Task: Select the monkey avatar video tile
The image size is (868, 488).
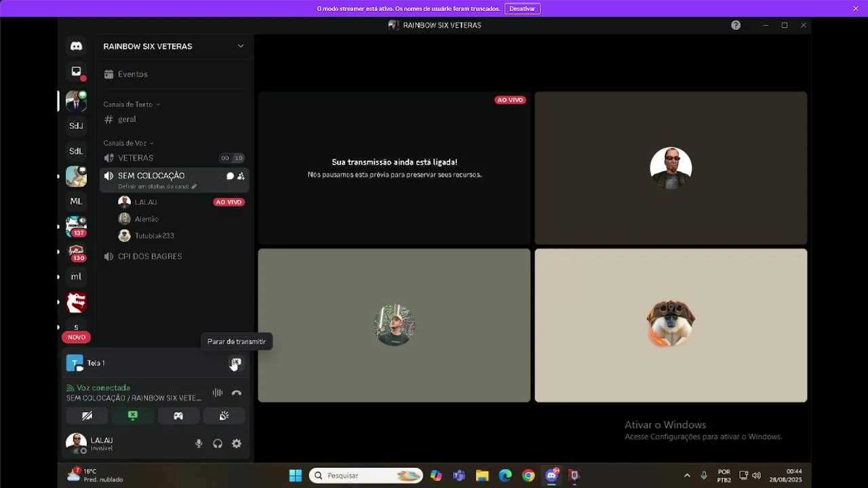Action: pyautogui.click(x=671, y=325)
